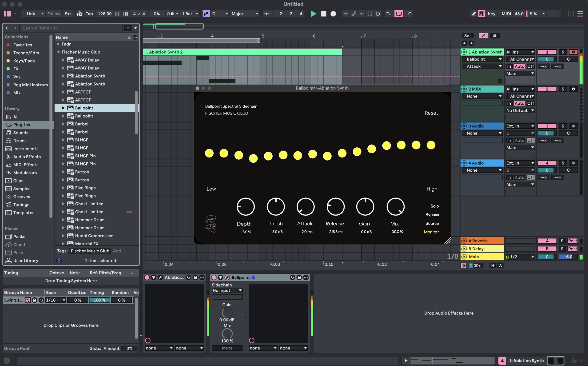Arm track 1 Ablation Synth for recording
The height and width of the screenshot is (366, 588).
(573, 52)
